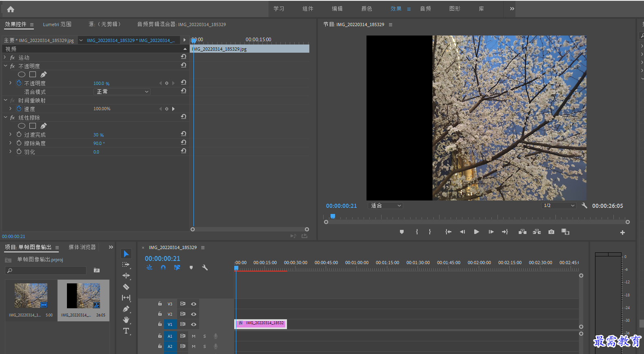
Task: Open the Lumetri Scopes panel tab
Action: pyautogui.click(x=57, y=24)
